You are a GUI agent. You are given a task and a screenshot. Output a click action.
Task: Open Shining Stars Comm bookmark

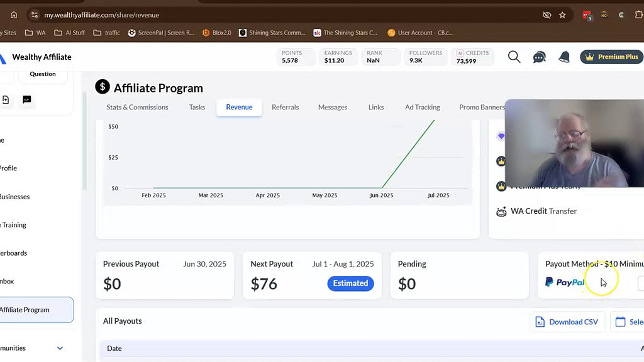click(272, 33)
